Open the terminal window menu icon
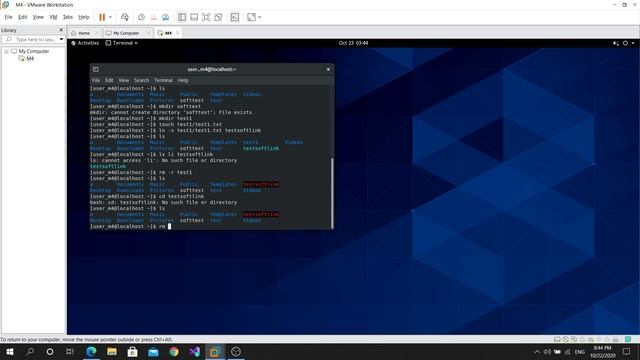The height and width of the screenshot is (360, 640). click(x=96, y=69)
